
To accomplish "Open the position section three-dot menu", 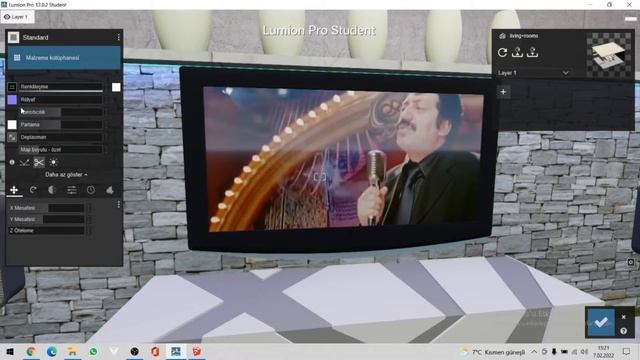I will tap(118, 204).
